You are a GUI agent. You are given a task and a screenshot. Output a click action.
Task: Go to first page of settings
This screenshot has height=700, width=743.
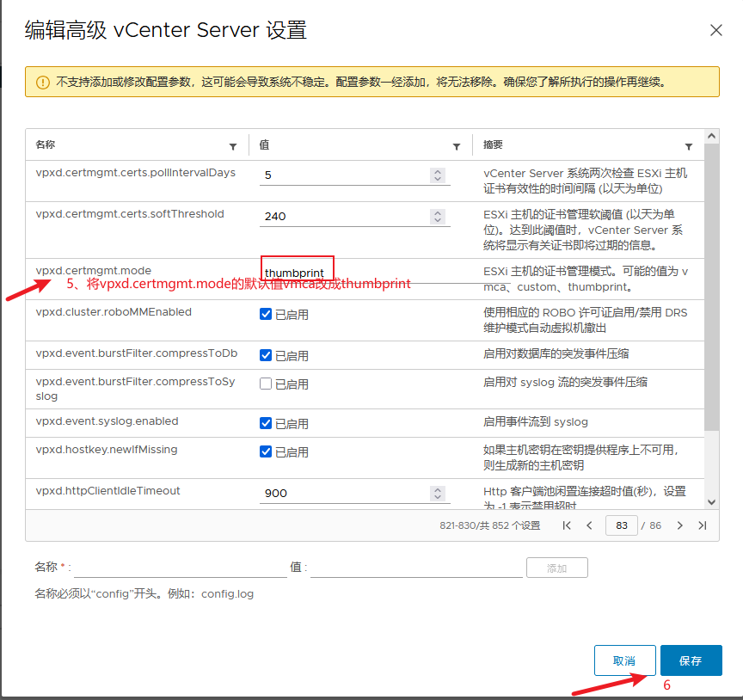tap(567, 525)
